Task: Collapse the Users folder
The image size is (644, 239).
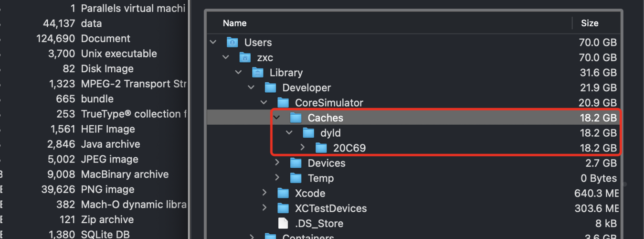Action: coord(213,42)
